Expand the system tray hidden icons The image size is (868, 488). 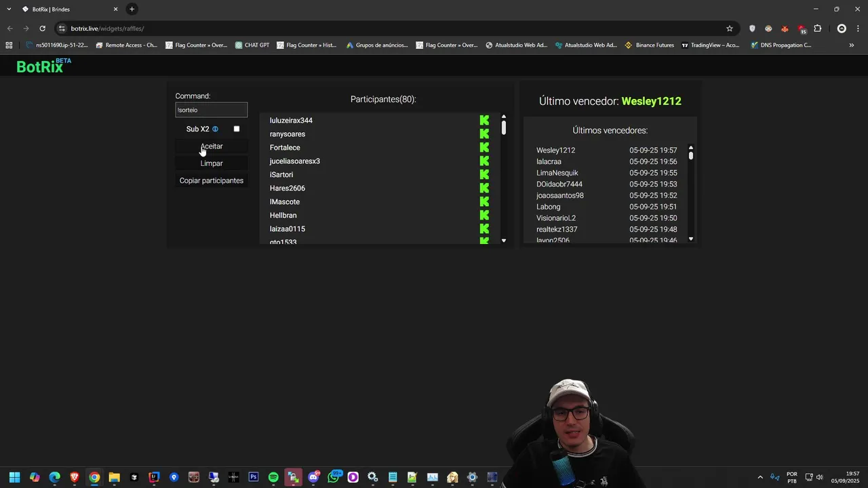coord(760,477)
